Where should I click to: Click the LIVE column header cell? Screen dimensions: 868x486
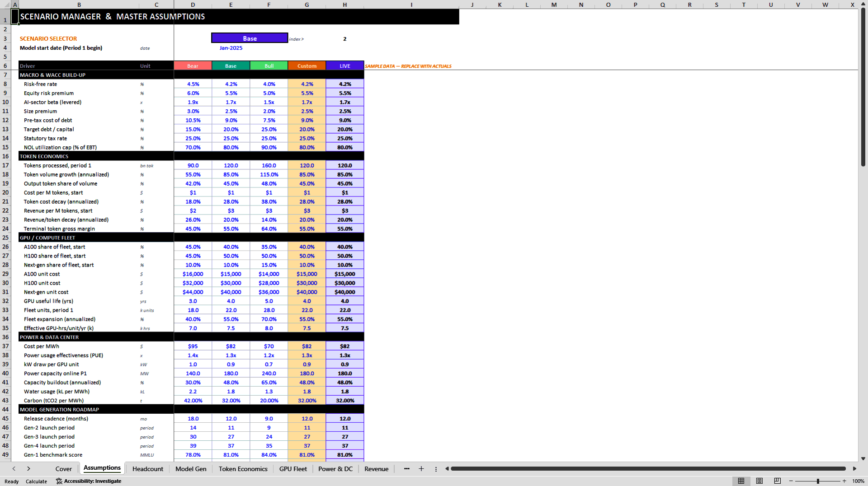[x=345, y=66]
